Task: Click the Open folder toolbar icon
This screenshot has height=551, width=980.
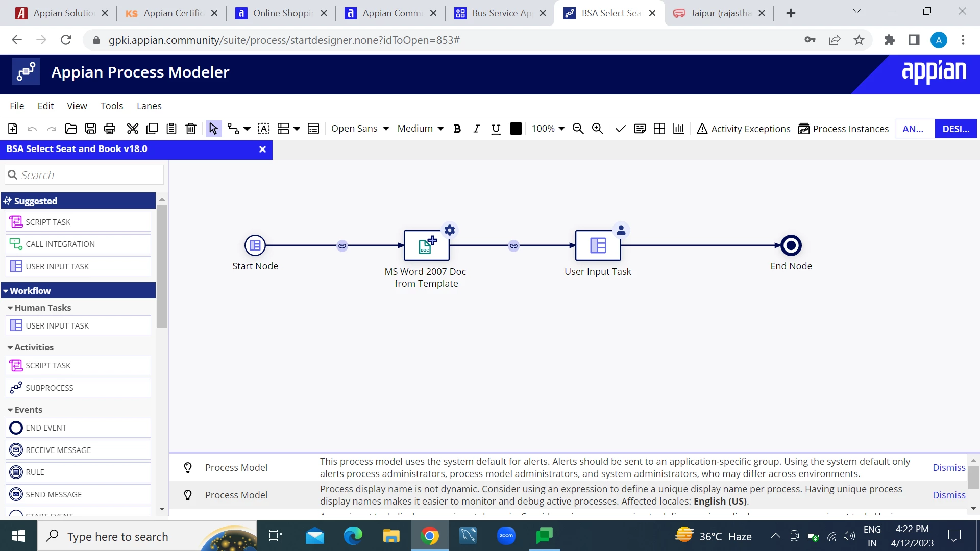Action: 71,129
